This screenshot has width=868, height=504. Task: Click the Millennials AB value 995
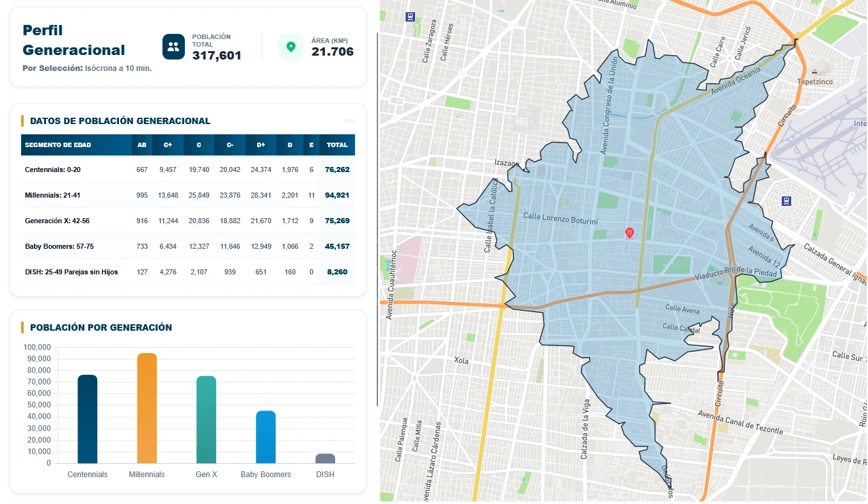pos(142,195)
